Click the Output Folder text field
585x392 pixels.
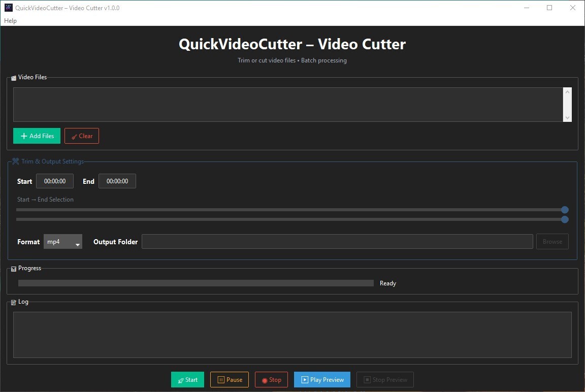(337, 242)
